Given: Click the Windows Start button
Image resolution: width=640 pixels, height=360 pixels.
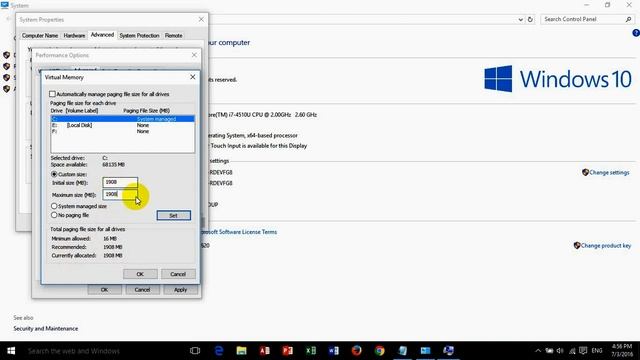Looking at the screenshot, I should pos(11,351).
